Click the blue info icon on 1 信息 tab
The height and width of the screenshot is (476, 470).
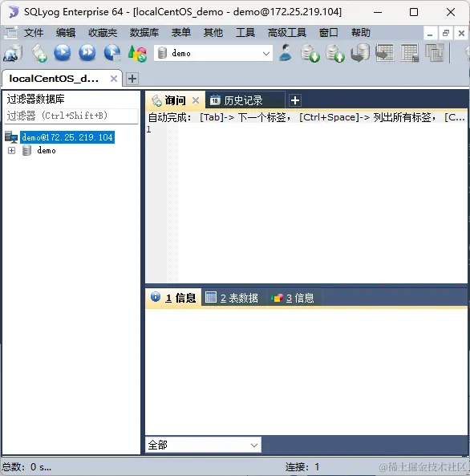156,296
